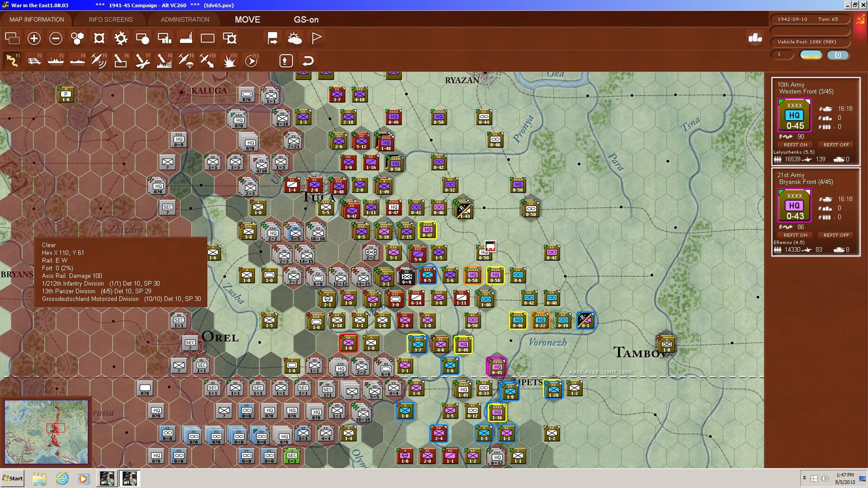868x488 pixels.
Task: Open Windows Media Player from the taskbar
Action: click(84, 479)
